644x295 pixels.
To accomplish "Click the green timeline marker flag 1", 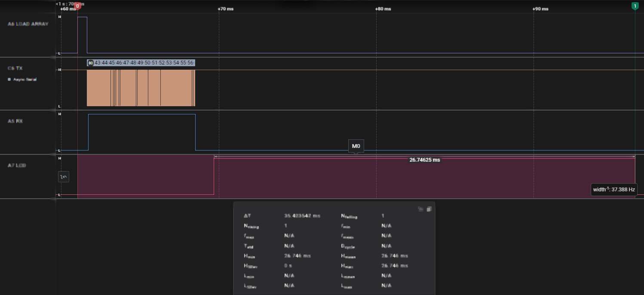I will pos(635,6).
